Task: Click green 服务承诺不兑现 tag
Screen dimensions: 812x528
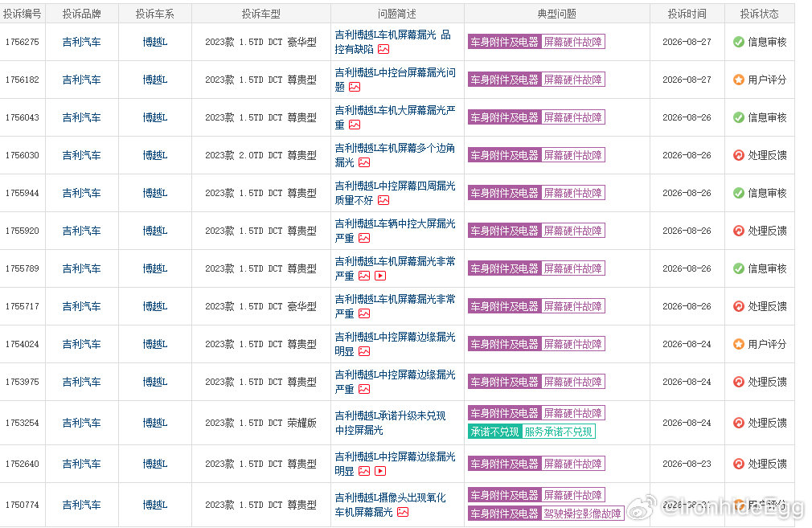Action: click(558, 432)
